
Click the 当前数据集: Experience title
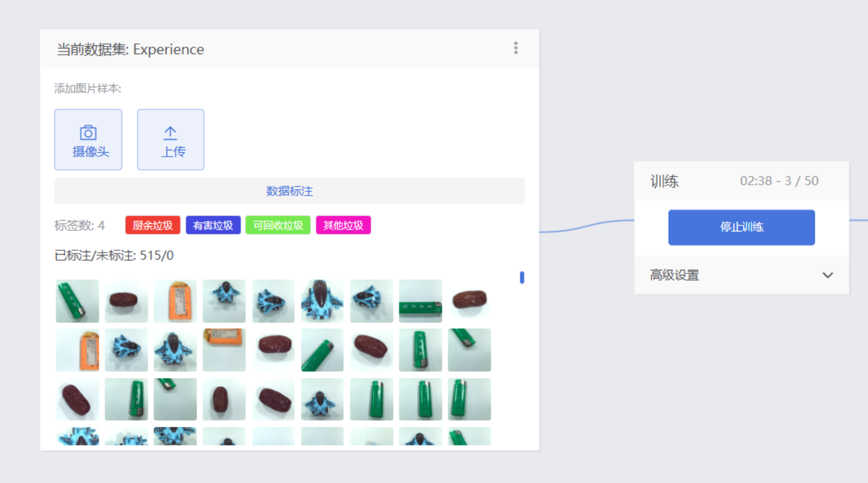tap(130, 49)
